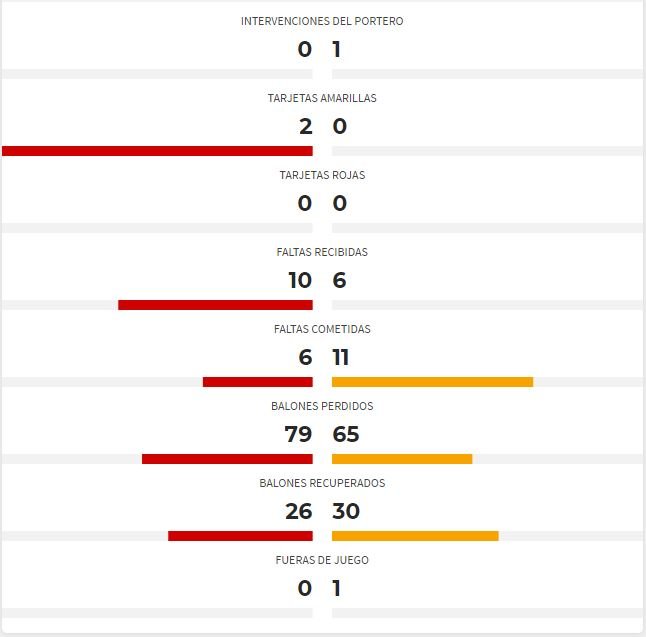Click the value 10 under Faltas Recibidas
The height and width of the screenshot is (637, 646).
tap(300, 280)
